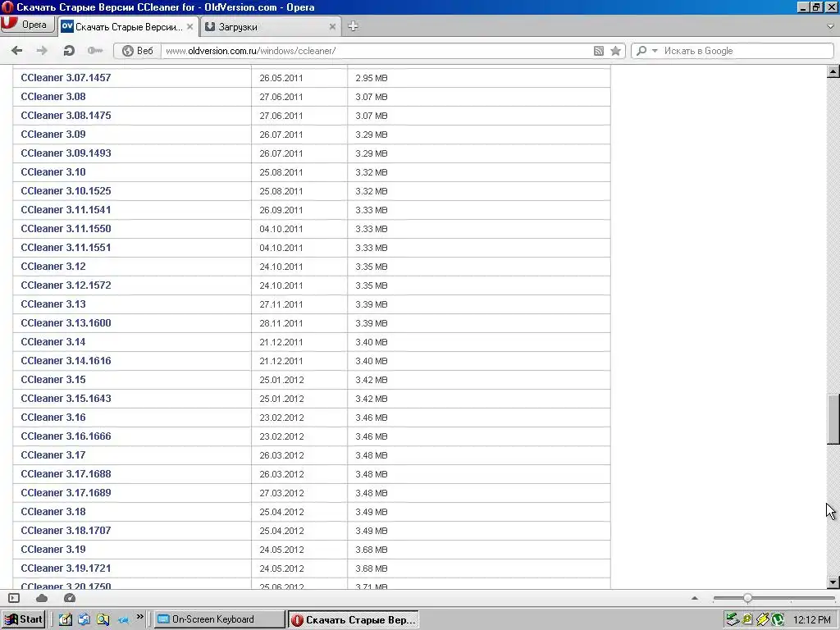The height and width of the screenshot is (630, 840).
Task: Open the CCleaner 3.14 link
Action: point(53,342)
